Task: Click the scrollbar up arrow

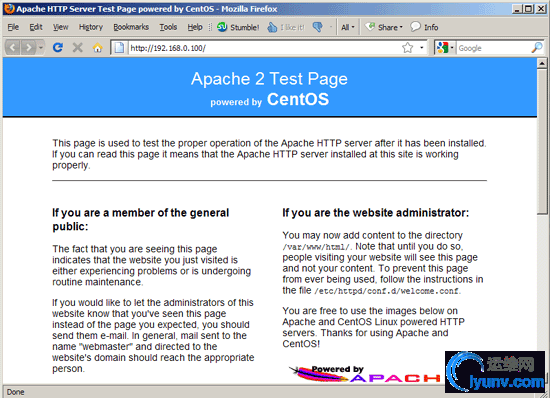Action: [x=542, y=63]
